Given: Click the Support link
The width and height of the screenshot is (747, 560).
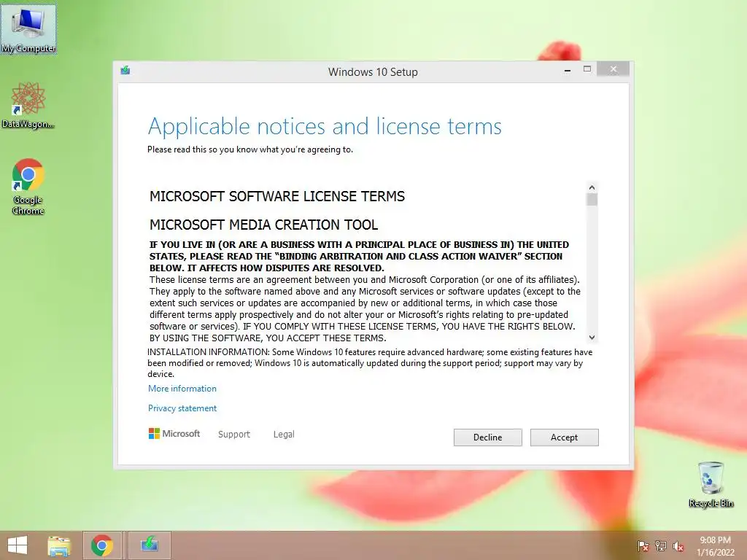Looking at the screenshot, I should [234, 435].
